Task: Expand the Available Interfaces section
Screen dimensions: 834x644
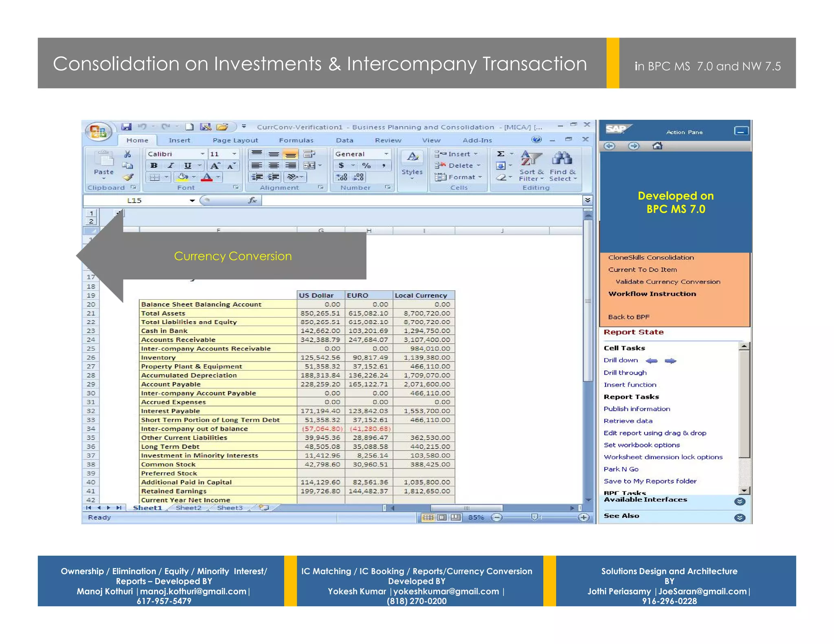Action: point(740,502)
